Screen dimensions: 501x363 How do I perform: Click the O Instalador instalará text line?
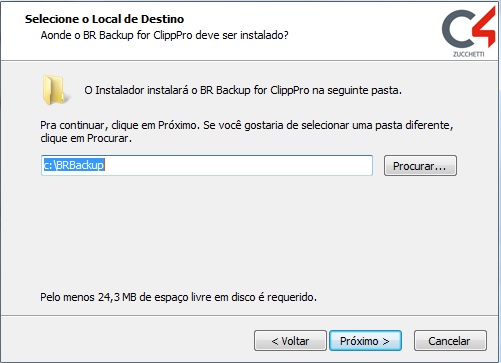[x=243, y=90]
